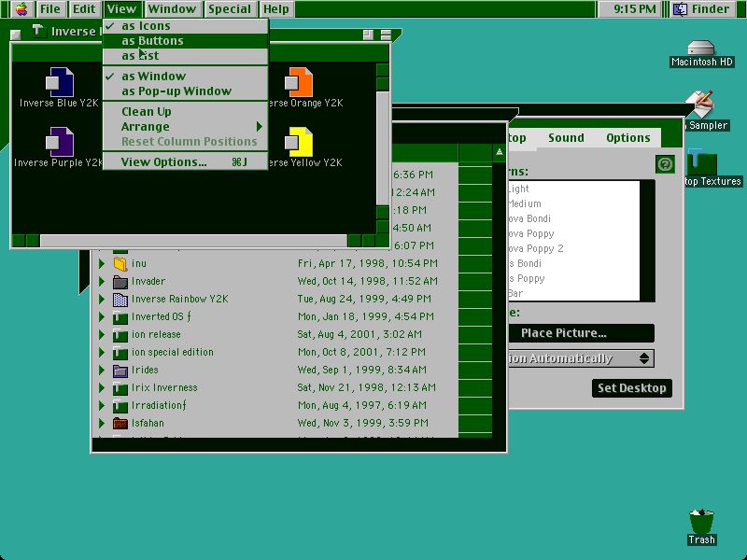
Task: Expand the Inverted OS disclosure triangle
Action: click(102, 316)
